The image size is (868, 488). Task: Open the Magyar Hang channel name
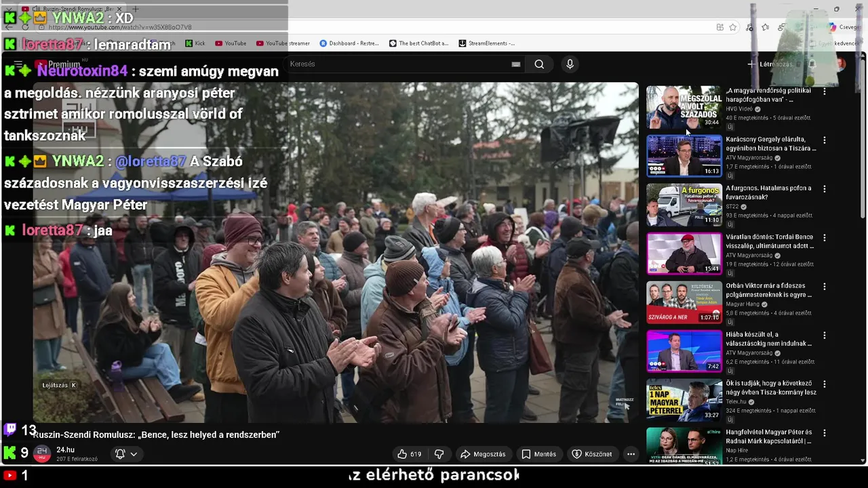coord(743,304)
